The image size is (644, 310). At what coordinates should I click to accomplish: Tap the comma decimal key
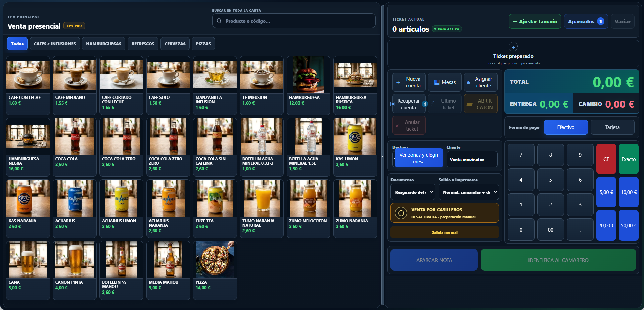(580, 230)
